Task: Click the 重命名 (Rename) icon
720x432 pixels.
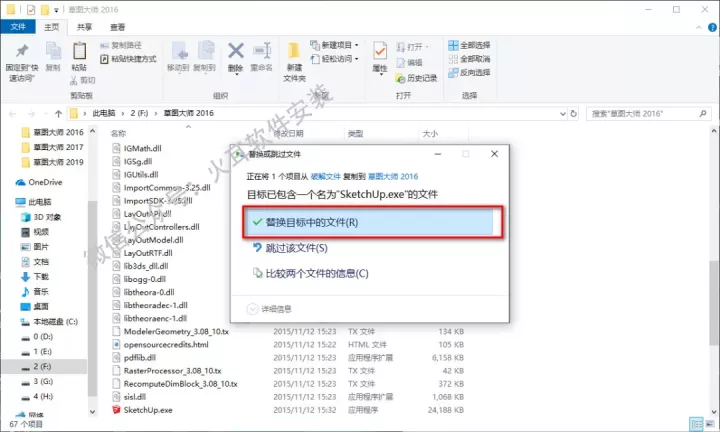Action: 262,56
